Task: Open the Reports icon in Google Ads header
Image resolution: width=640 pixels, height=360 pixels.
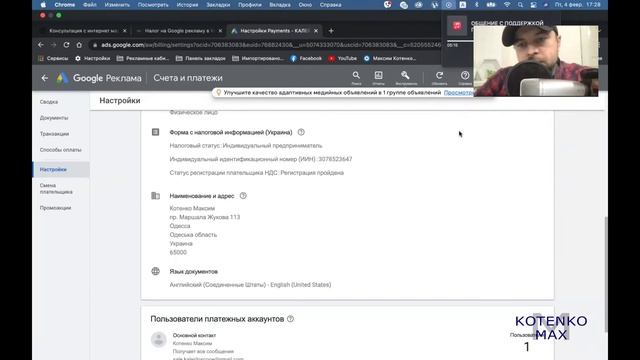Action: [x=378, y=76]
